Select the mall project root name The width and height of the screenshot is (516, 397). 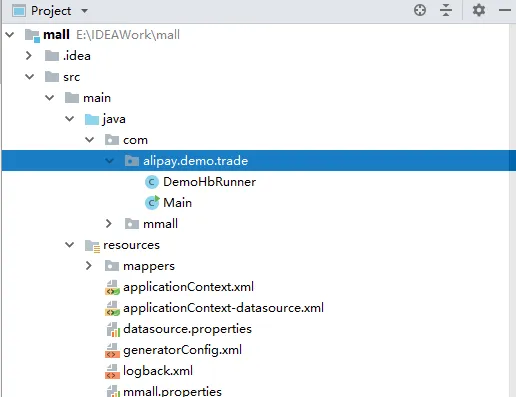[x=56, y=35]
